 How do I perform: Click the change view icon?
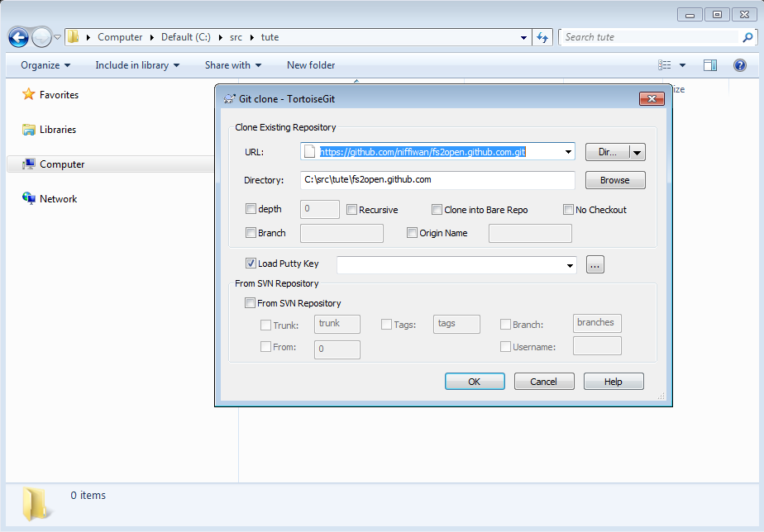(x=665, y=65)
